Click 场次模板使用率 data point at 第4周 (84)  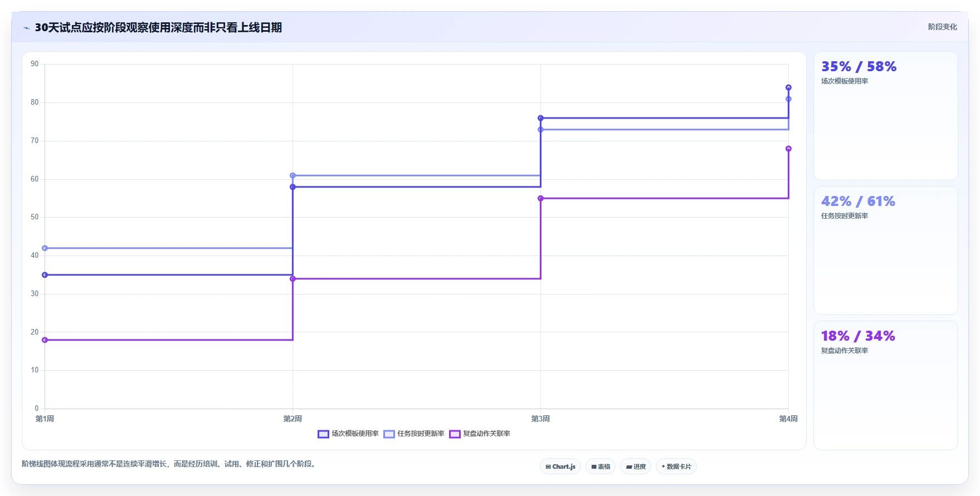coord(788,87)
